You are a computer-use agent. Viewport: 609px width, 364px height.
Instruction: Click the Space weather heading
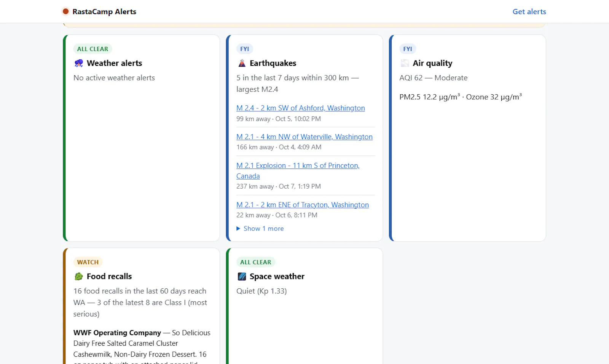point(277,277)
